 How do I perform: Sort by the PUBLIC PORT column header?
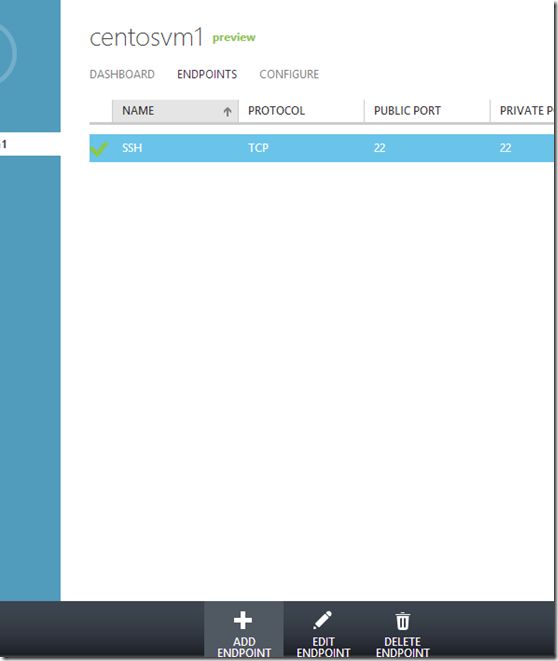427,111
